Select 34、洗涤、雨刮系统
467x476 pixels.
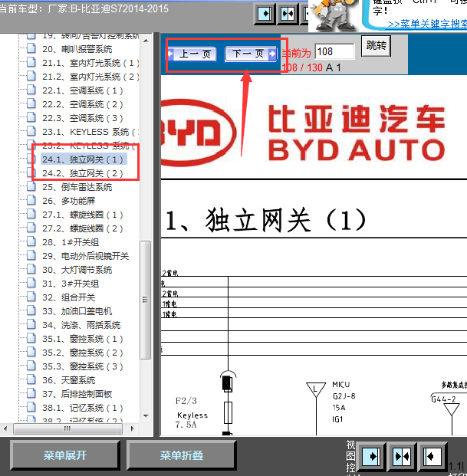[81, 326]
